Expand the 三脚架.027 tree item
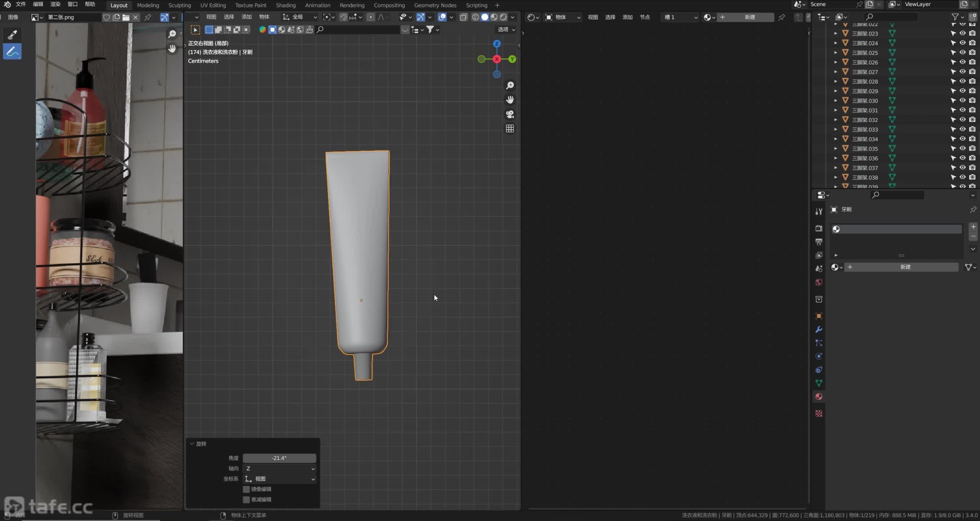Screen dimensions: 980x521 tap(836, 72)
